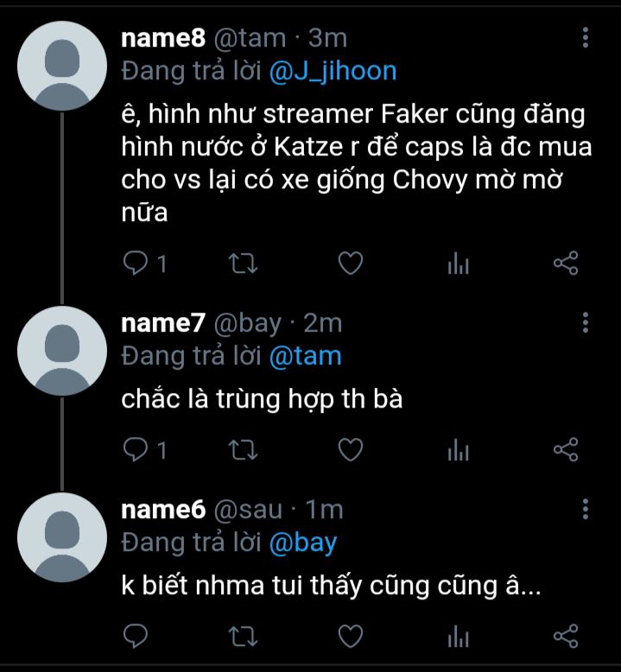Image resolution: width=621 pixels, height=672 pixels.
Task: Like name8's tweet
Action: 349,263
